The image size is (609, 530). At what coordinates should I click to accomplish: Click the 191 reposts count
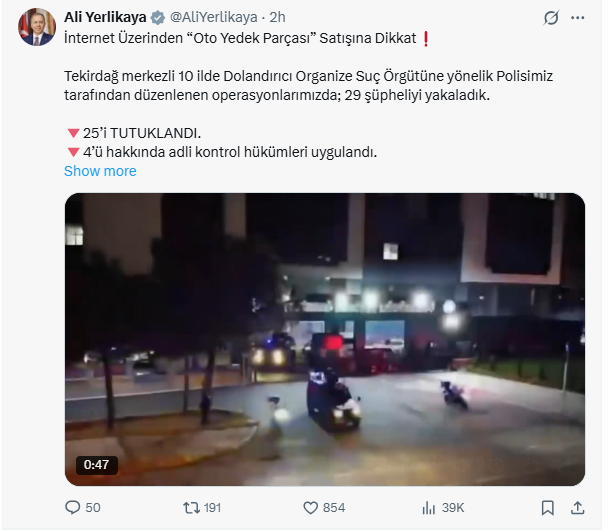pyautogui.click(x=212, y=508)
